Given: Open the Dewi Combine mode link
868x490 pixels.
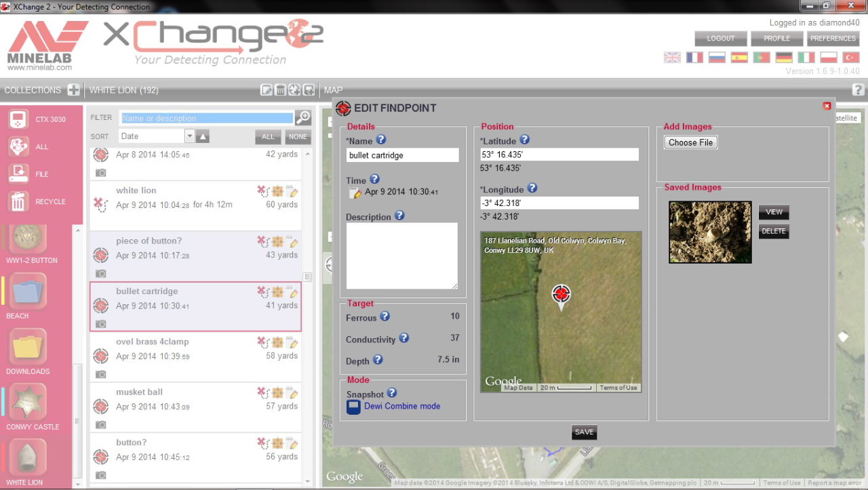Looking at the screenshot, I should (402, 406).
